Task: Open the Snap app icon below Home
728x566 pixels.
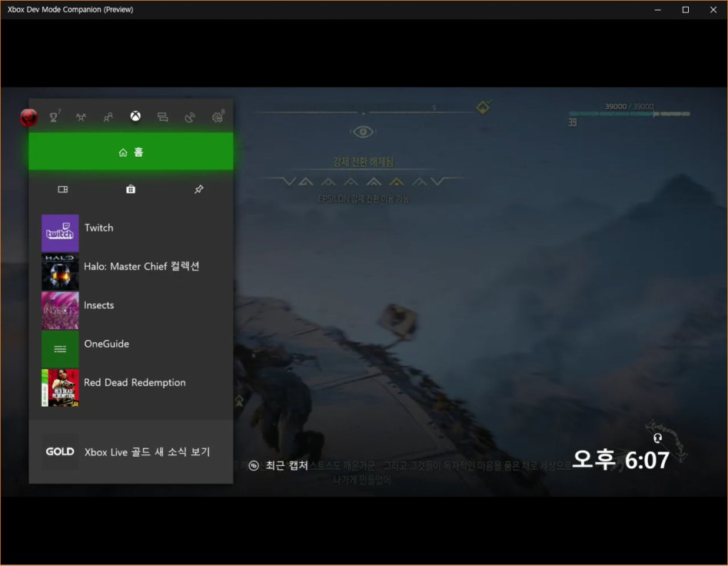Action: (63, 189)
